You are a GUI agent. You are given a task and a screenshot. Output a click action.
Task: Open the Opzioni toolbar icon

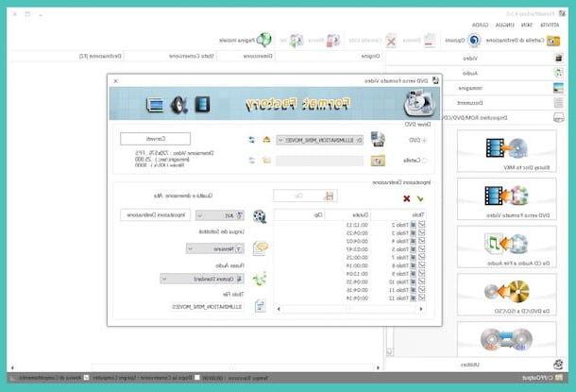pyautogui.click(x=474, y=40)
